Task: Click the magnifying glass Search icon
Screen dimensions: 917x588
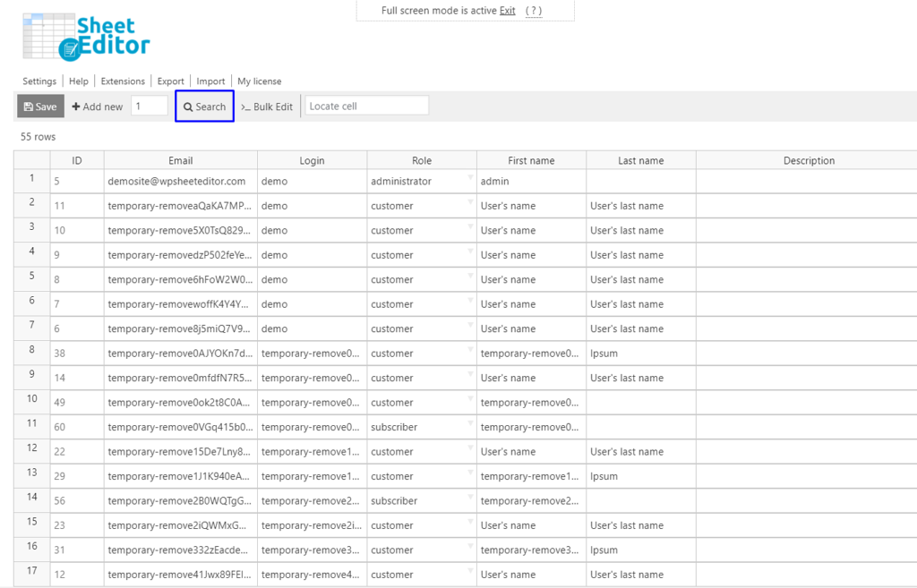Action: pos(189,106)
